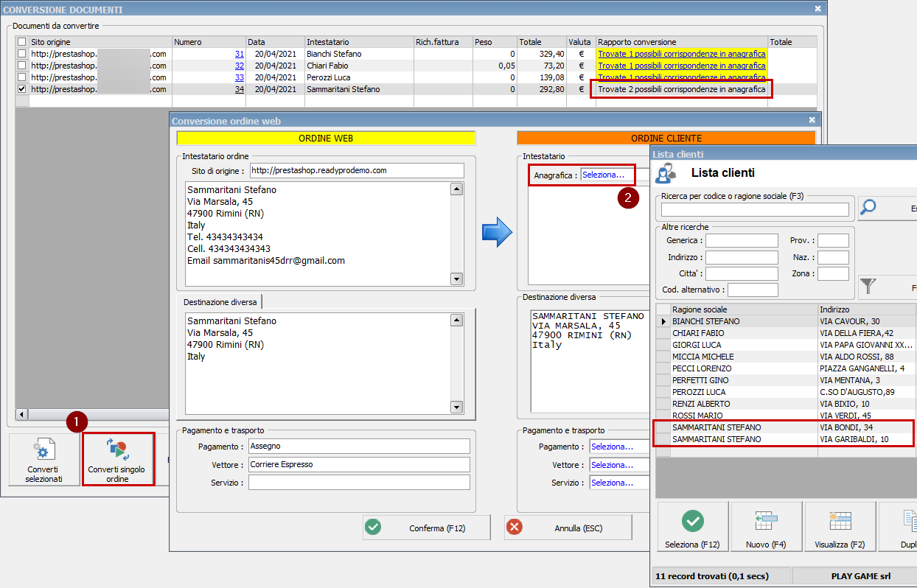Click the duplicate document icon in Lista clienti
This screenshot has width=917, height=588.
(x=910, y=520)
